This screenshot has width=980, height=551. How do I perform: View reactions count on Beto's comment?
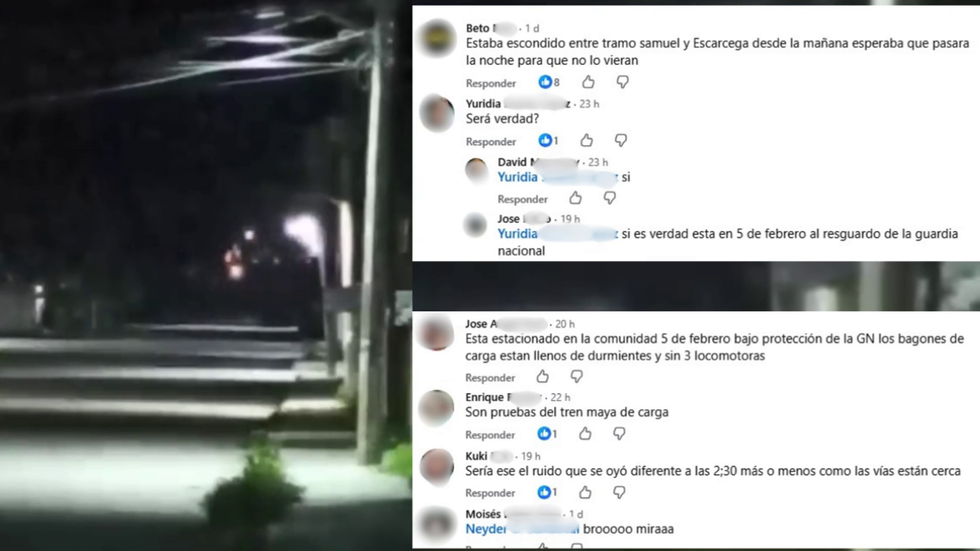point(549,82)
